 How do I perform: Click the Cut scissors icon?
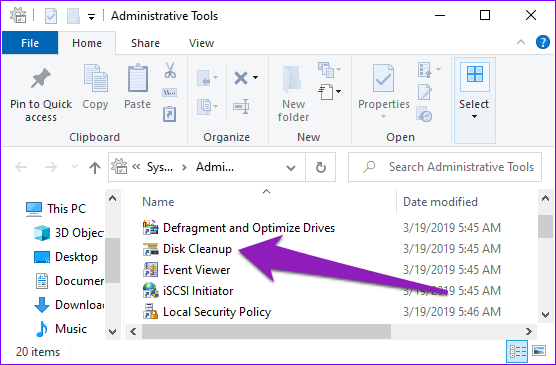coord(170,70)
